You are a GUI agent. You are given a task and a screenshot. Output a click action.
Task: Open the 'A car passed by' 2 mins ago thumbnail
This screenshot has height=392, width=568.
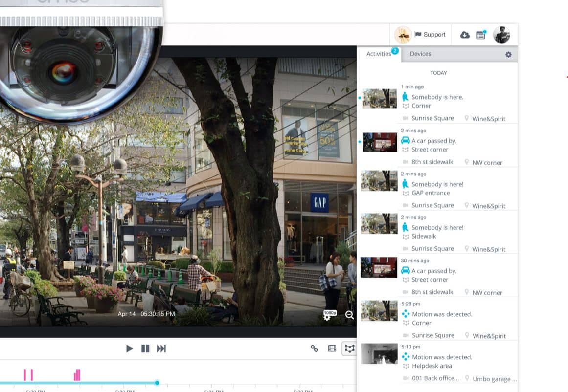(380, 142)
